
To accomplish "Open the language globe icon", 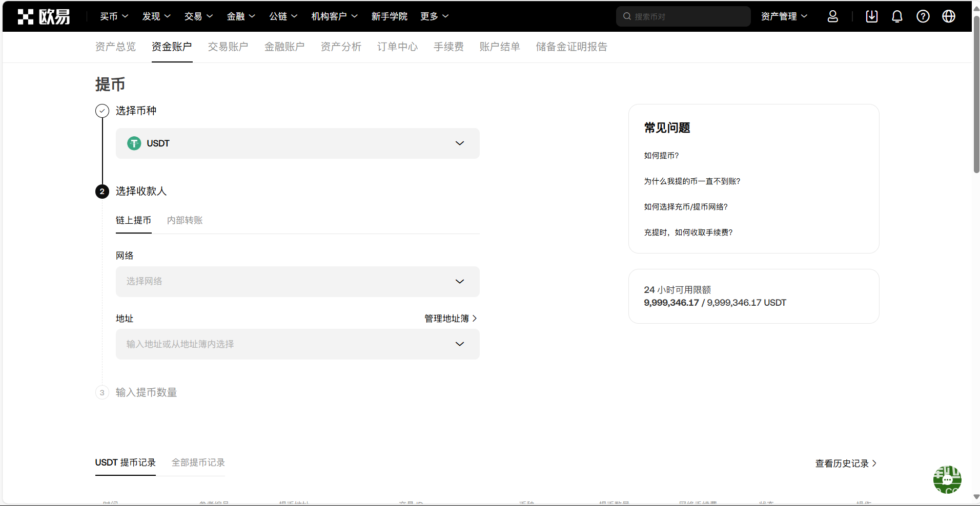I will pyautogui.click(x=948, y=16).
